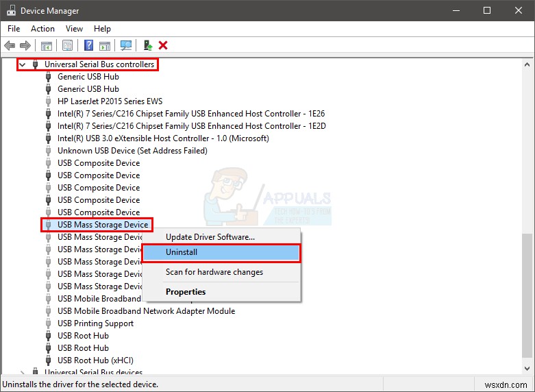The height and width of the screenshot is (392, 535).
Task: Click the Scan for hardware changes monitor icon
Action: point(126,45)
